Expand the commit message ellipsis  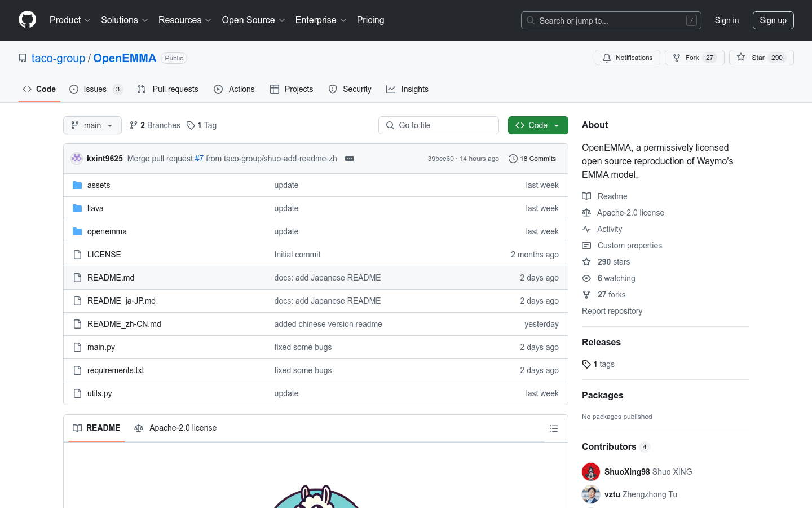pos(350,159)
